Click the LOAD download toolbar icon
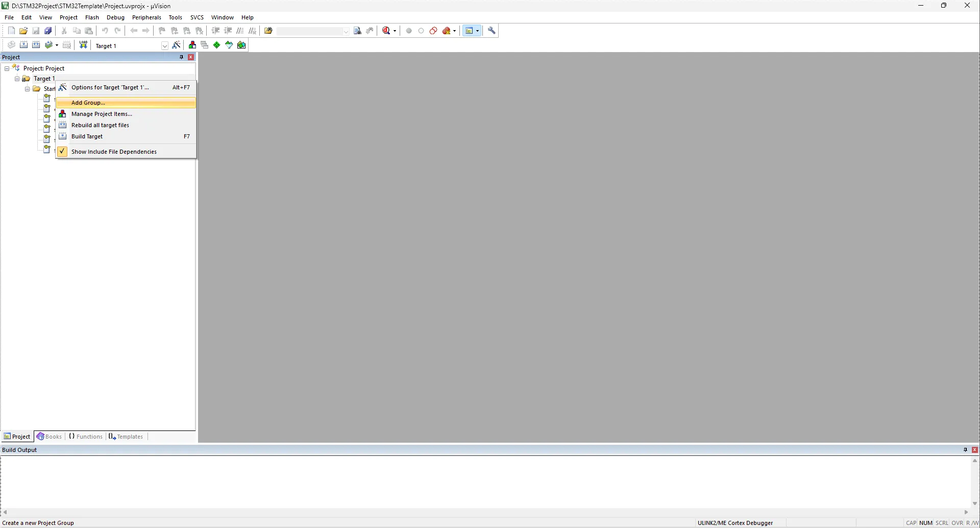The width and height of the screenshot is (980, 528). (x=83, y=45)
